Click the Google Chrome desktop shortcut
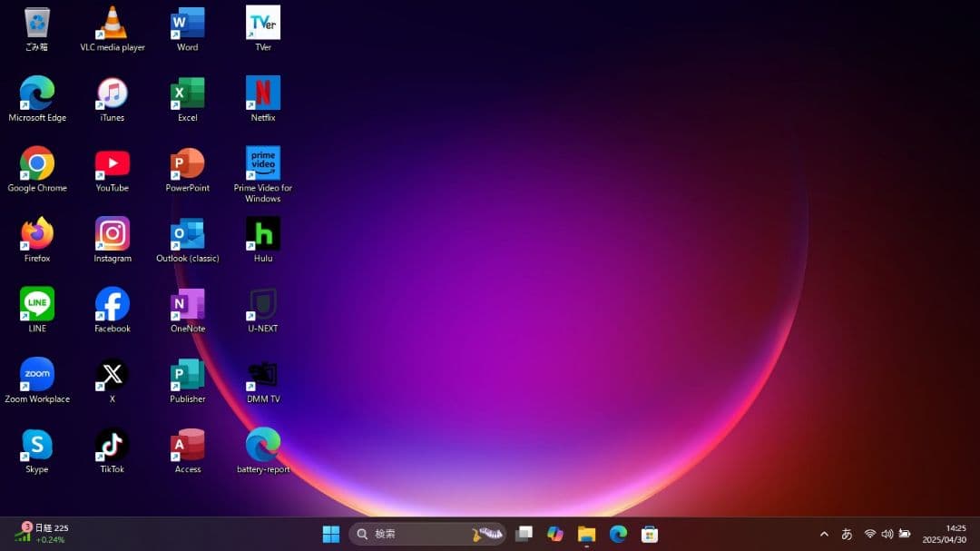Image resolution: width=980 pixels, height=551 pixels. click(37, 164)
